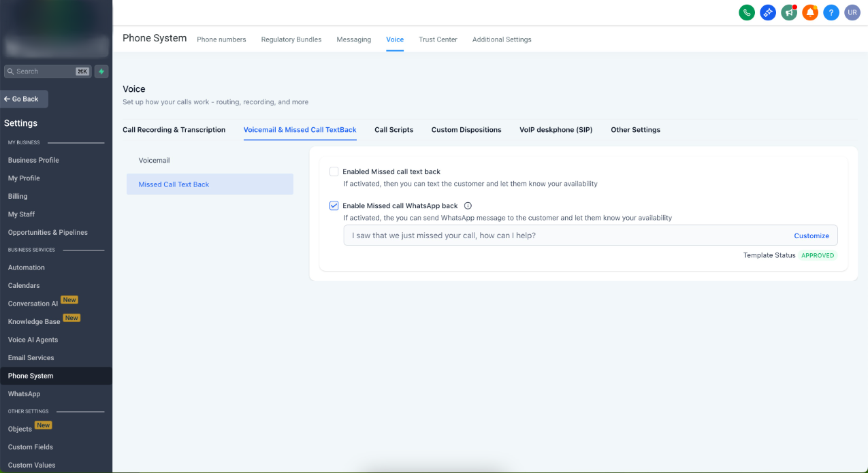Open Objects in sidebar
This screenshot has height=473, width=868.
click(20, 429)
